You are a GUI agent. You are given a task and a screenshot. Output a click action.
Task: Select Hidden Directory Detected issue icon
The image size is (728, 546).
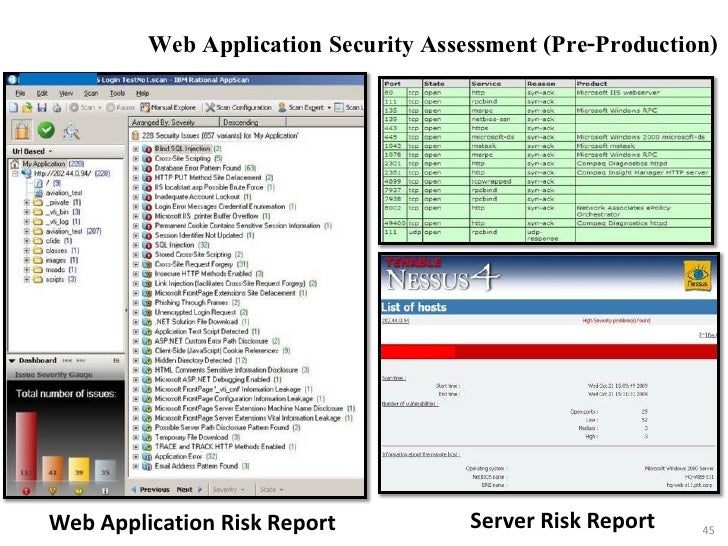[147, 360]
